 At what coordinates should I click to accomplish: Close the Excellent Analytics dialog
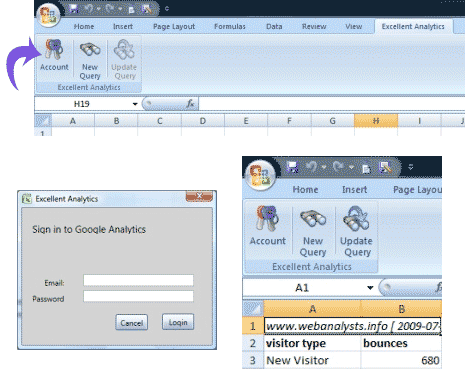(199, 196)
